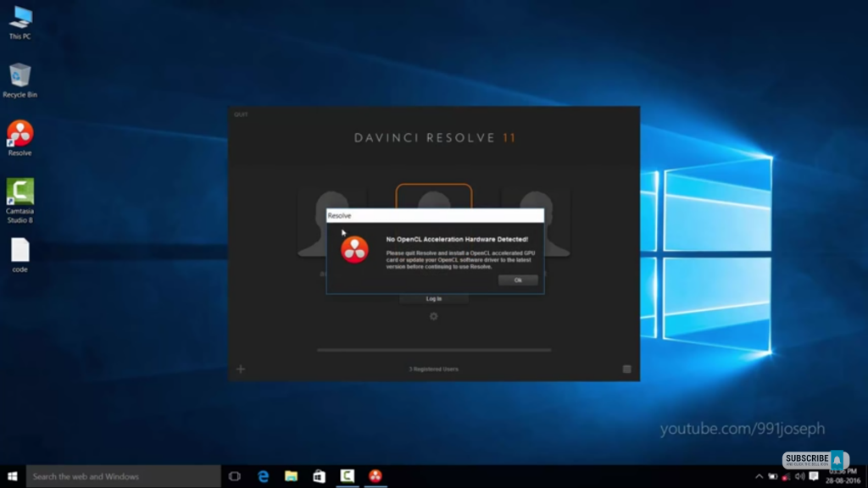Open the volume control in tray
The image size is (868, 488).
coord(800,476)
